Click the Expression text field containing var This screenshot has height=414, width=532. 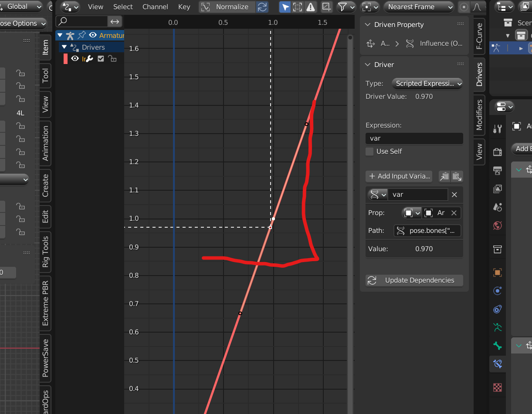click(x=414, y=138)
